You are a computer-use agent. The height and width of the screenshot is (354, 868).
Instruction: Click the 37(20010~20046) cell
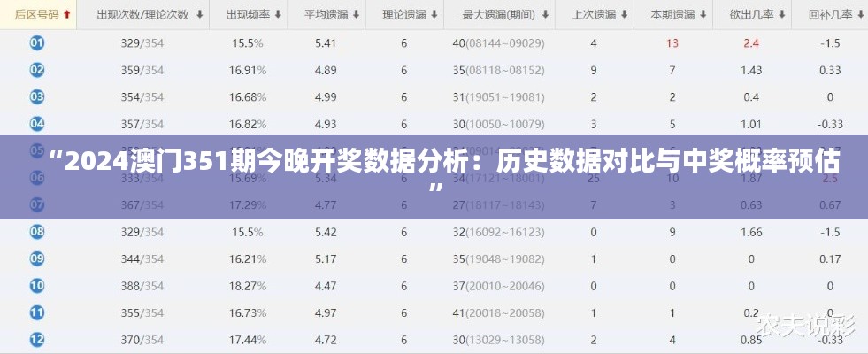tap(499, 286)
